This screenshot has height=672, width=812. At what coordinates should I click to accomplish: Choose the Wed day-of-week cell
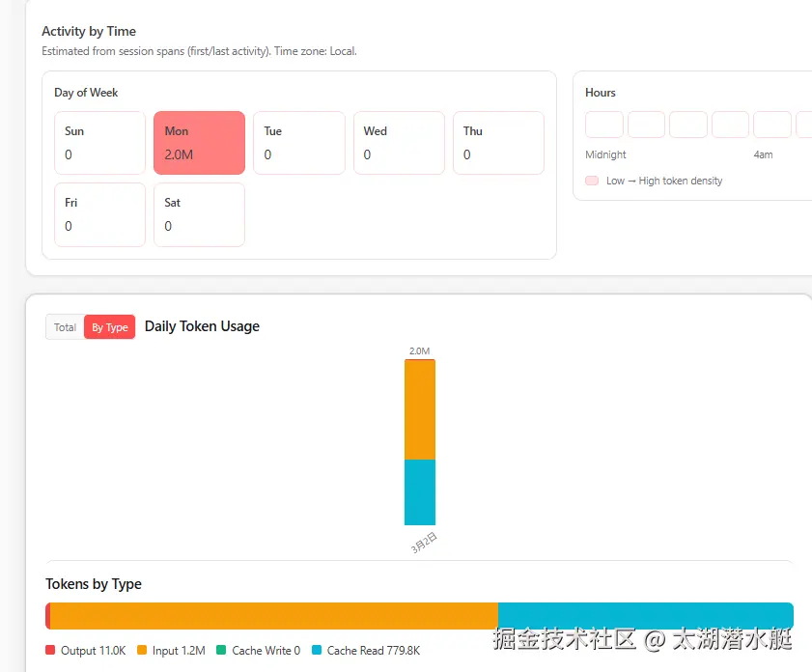[x=399, y=143]
